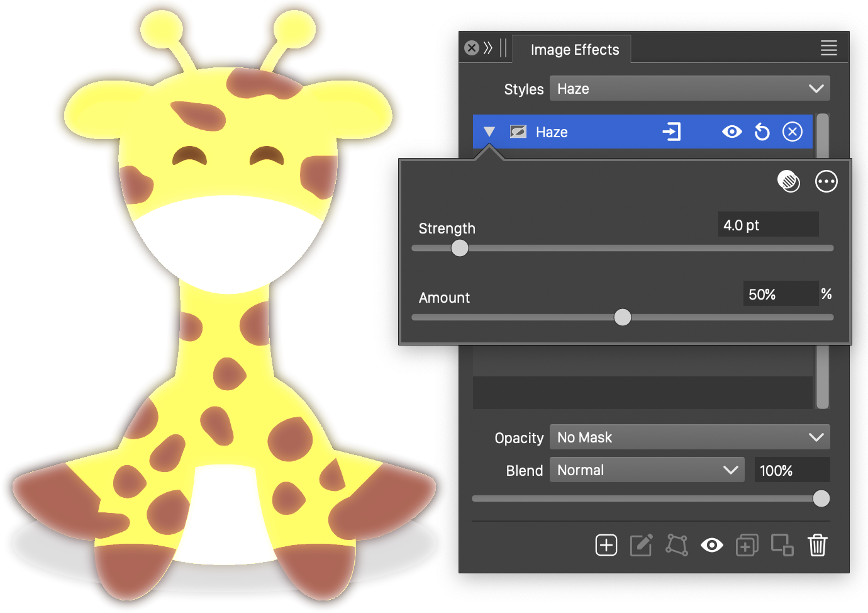The image size is (868, 613).
Task: Click the Haze import arrow icon
Action: pos(671,132)
